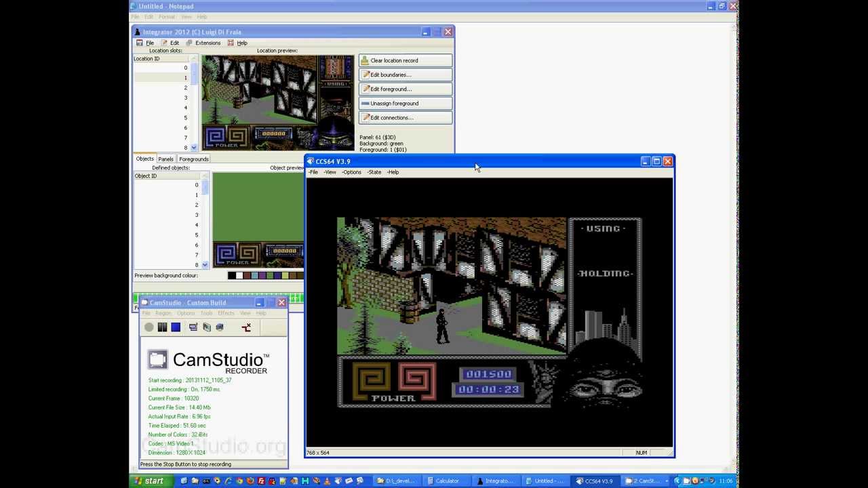Viewport: 868px width, 488px height.
Task: Select Location ID 1 row
Action: 161,77
